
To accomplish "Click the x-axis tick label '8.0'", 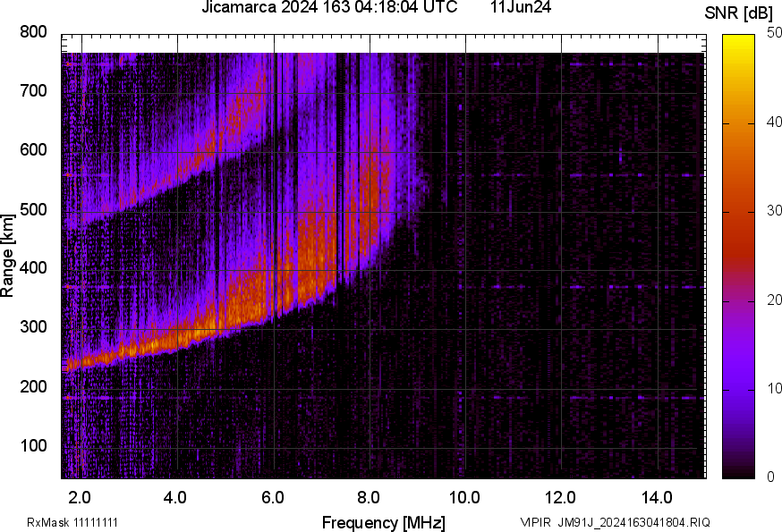I will click(368, 498).
